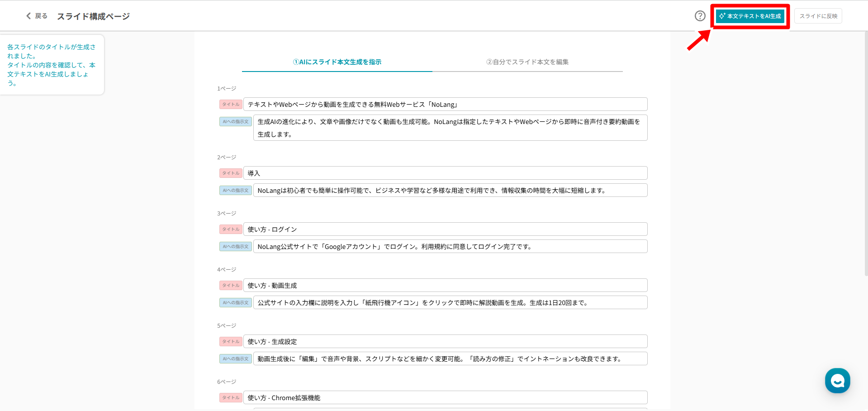The width and height of the screenshot is (868, 411).
Task: Click the title field 使い方 - 動画生成
Action: tap(446, 285)
